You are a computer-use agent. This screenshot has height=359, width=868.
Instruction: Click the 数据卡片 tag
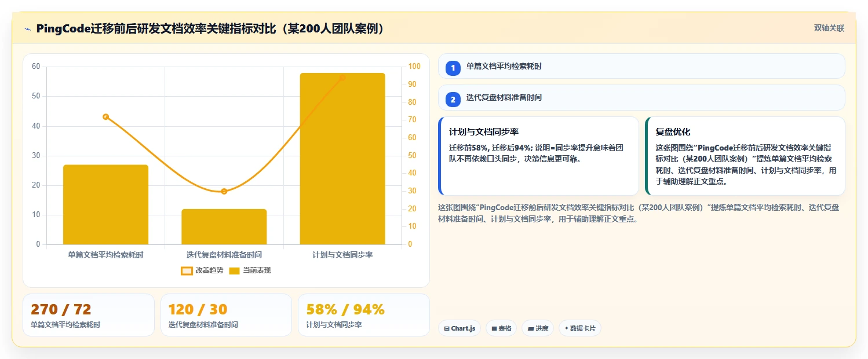click(x=580, y=328)
